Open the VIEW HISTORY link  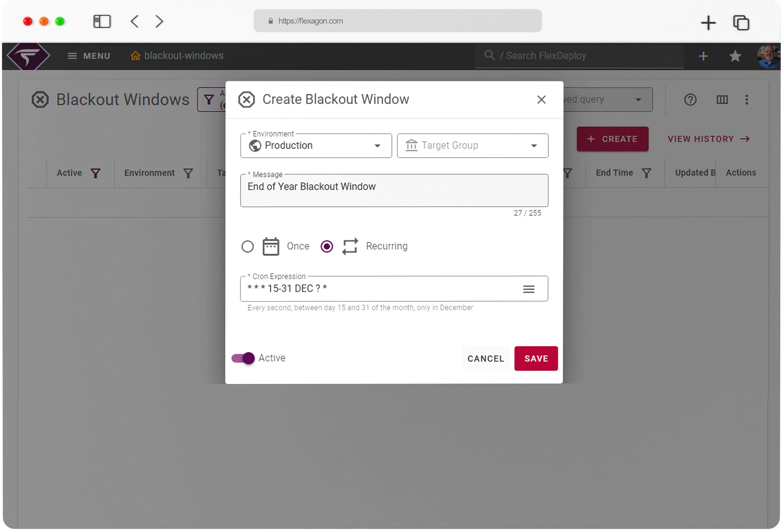(x=709, y=139)
